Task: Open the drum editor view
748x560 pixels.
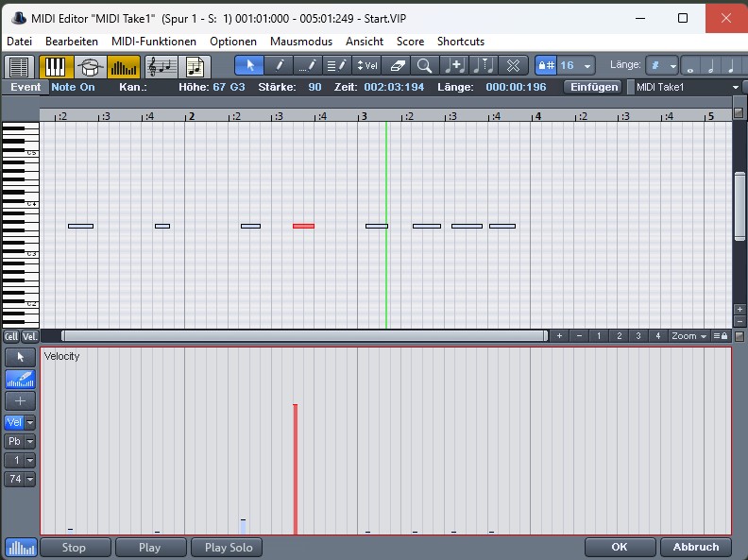Action: pyautogui.click(x=90, y=66)
